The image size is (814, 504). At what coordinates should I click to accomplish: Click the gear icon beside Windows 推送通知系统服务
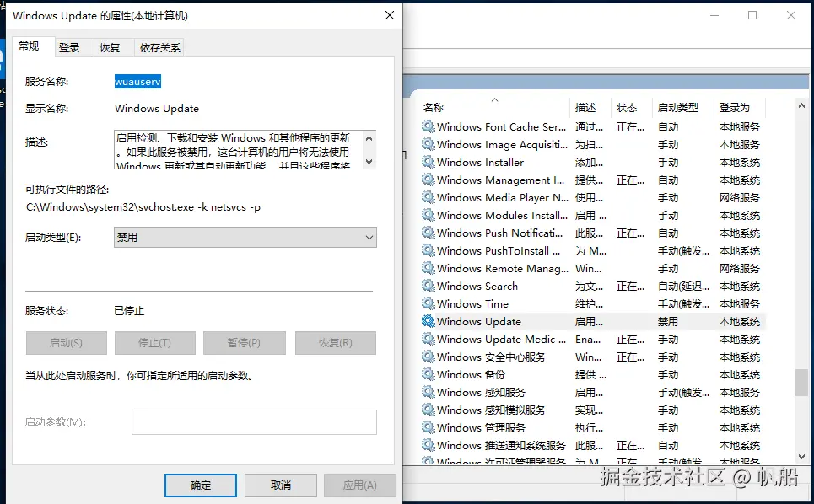coord(428,445)
